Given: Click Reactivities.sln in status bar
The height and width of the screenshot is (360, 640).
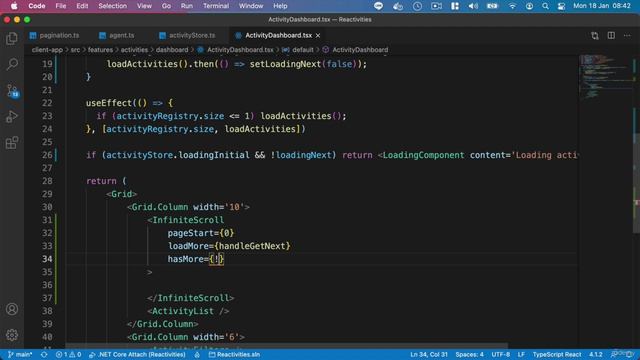Looking at the screenshot, I should 234,355.
